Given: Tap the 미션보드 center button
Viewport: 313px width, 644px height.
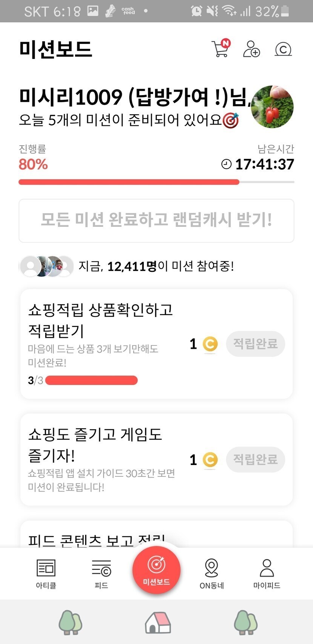Looking at the screenshot, I should click(156, 570).
